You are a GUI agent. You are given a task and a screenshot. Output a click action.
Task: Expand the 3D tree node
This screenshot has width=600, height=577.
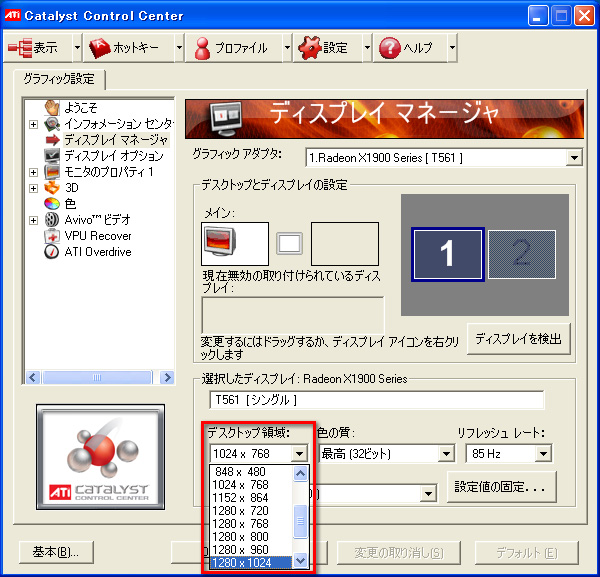pyautogui.click(x=33, y=188)
